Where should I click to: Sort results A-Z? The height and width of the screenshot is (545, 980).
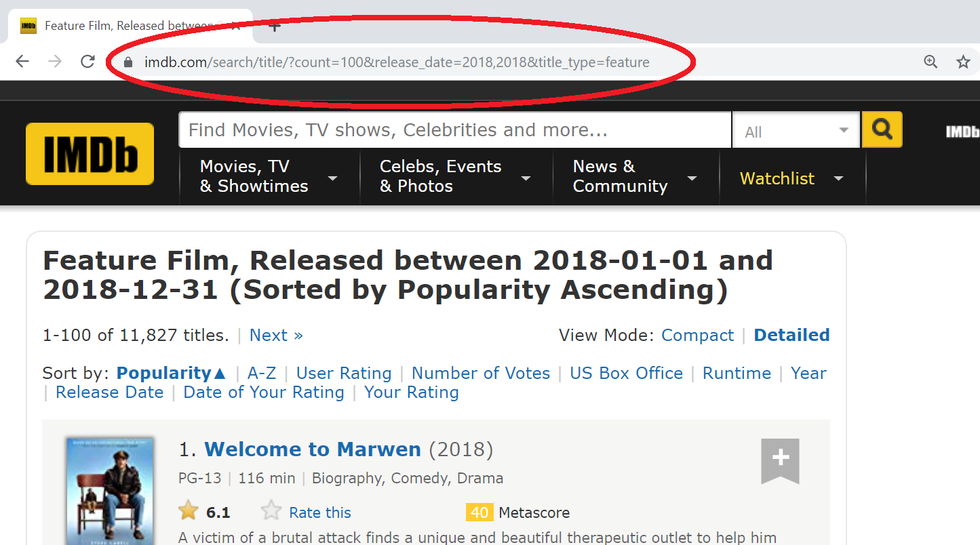pos(262,373)
